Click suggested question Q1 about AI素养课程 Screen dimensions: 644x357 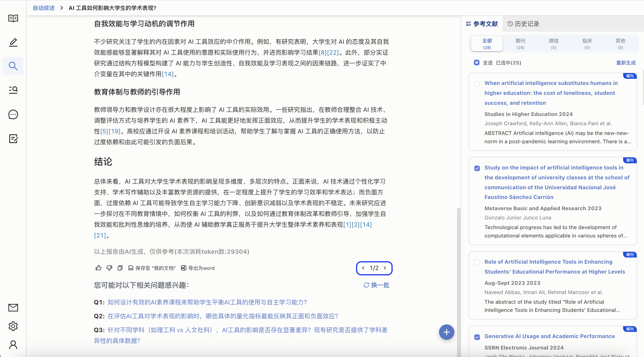[x=207, y=302]
